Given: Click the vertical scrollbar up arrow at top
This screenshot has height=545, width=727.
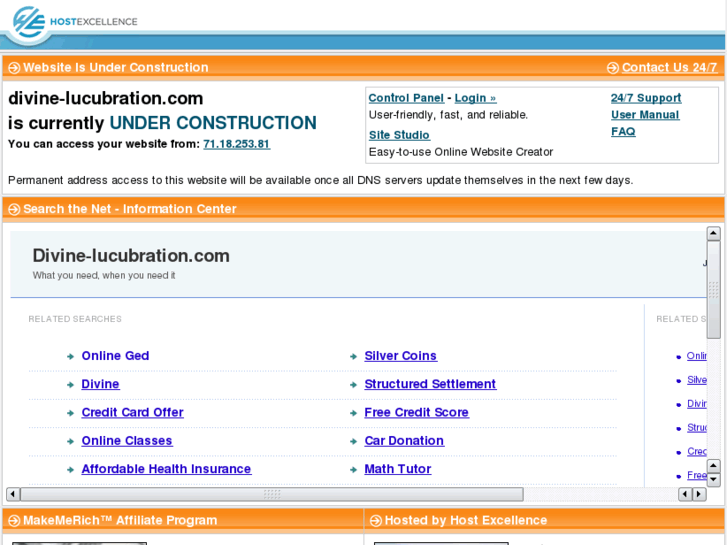Looking at the screenshot, I should click(713, 233).
